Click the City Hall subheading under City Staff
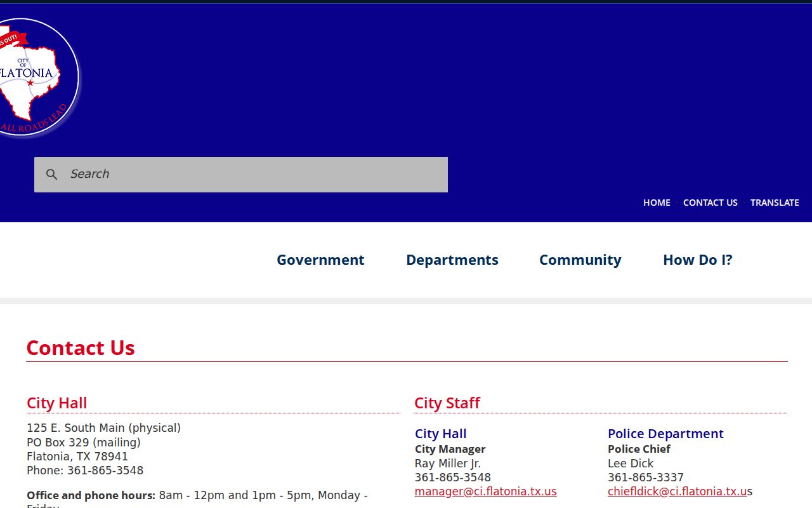Screen dimensions: 812x508 tap(441, 434)
